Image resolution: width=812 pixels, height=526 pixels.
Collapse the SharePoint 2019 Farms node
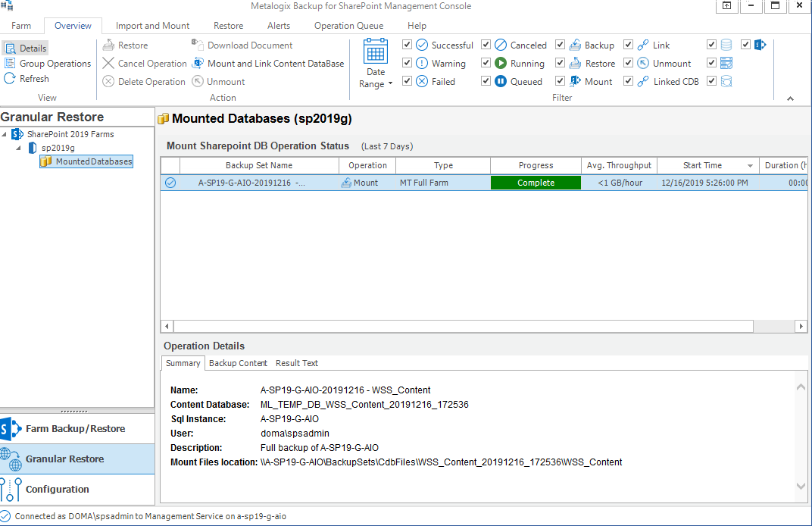tap(4, 134)
